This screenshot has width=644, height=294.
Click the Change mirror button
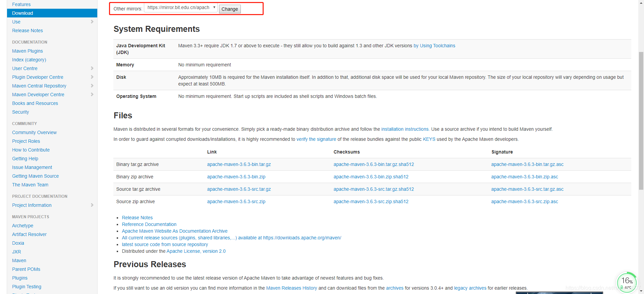click(230, 9)
